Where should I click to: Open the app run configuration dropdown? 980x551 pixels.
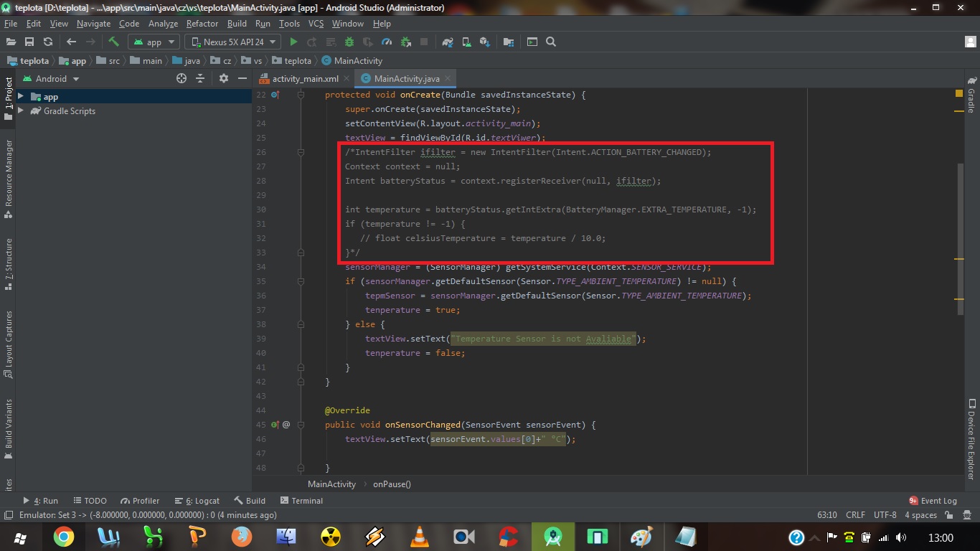(155, 42)
